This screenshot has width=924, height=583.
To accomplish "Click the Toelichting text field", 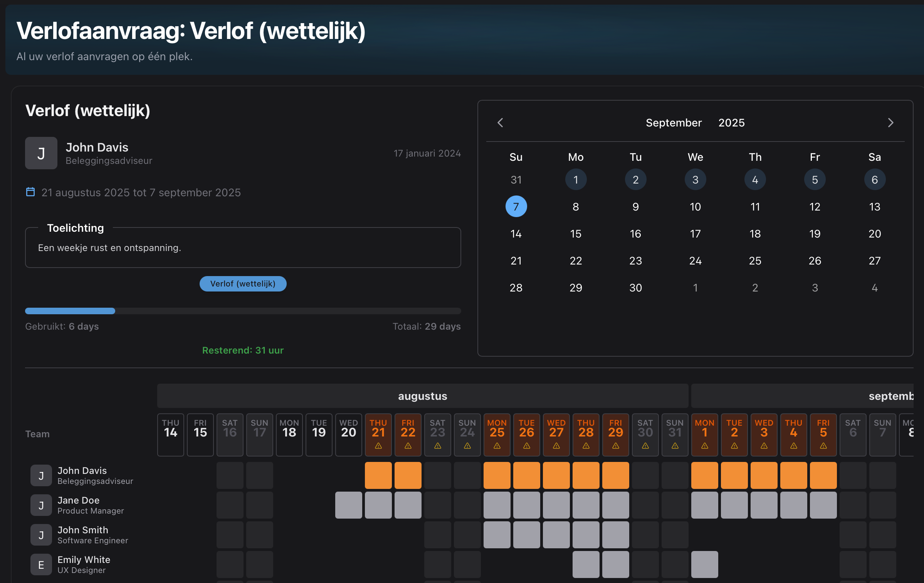I will click(243, 248).
